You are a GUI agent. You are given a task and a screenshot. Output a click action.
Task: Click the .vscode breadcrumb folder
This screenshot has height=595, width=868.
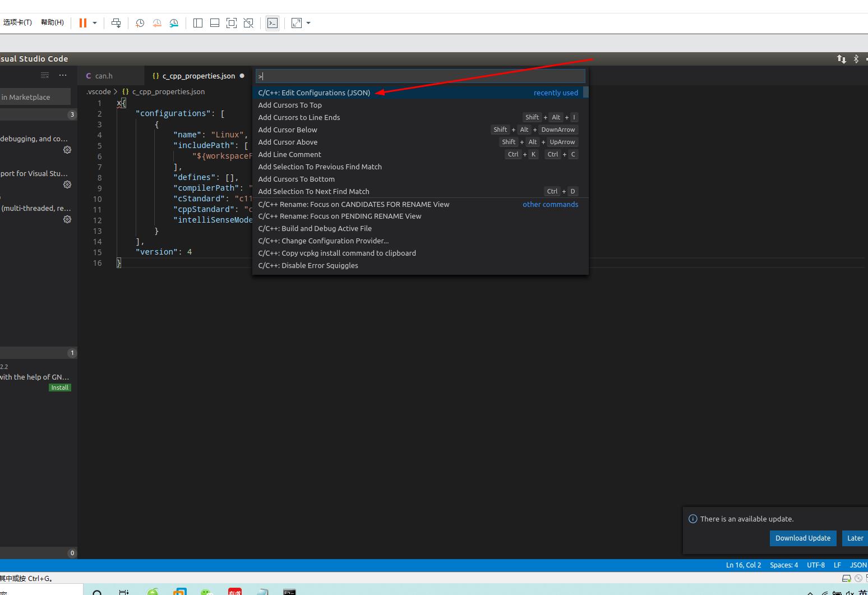[x=99, y=91]
